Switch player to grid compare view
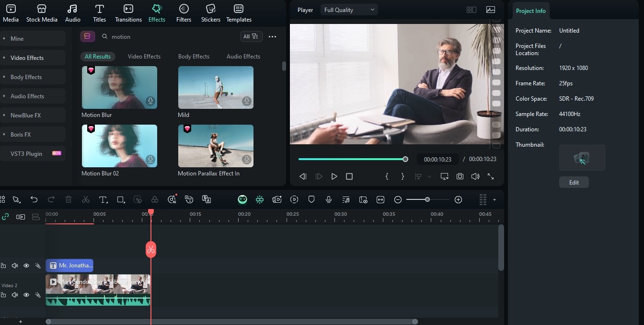The width and height of the screenshot is (644, 325). click(x=471, y=10)
